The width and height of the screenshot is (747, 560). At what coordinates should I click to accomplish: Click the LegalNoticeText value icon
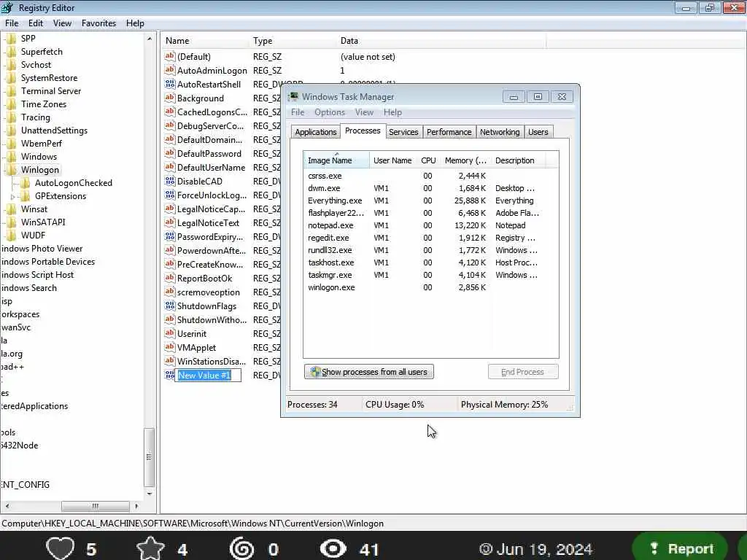169,222
